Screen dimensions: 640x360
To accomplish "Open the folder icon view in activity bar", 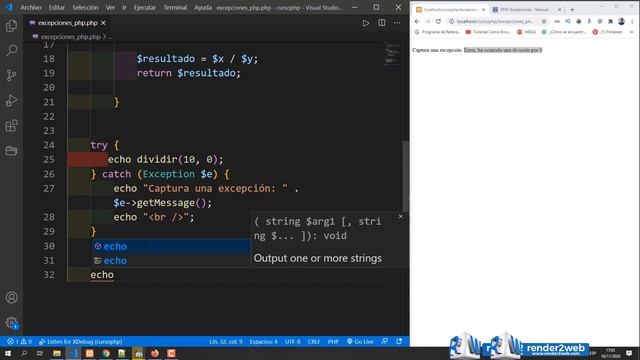I will 11,151.
